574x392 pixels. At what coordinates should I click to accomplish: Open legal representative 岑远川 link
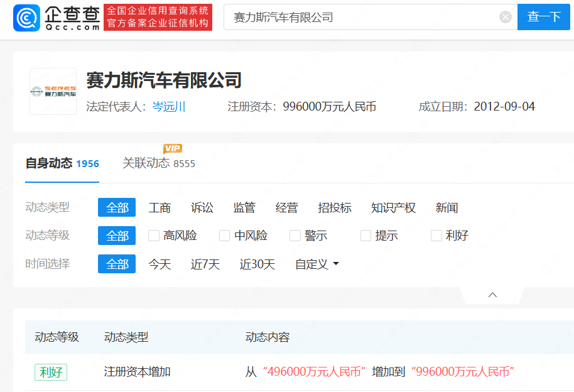(x=169, y=107)
